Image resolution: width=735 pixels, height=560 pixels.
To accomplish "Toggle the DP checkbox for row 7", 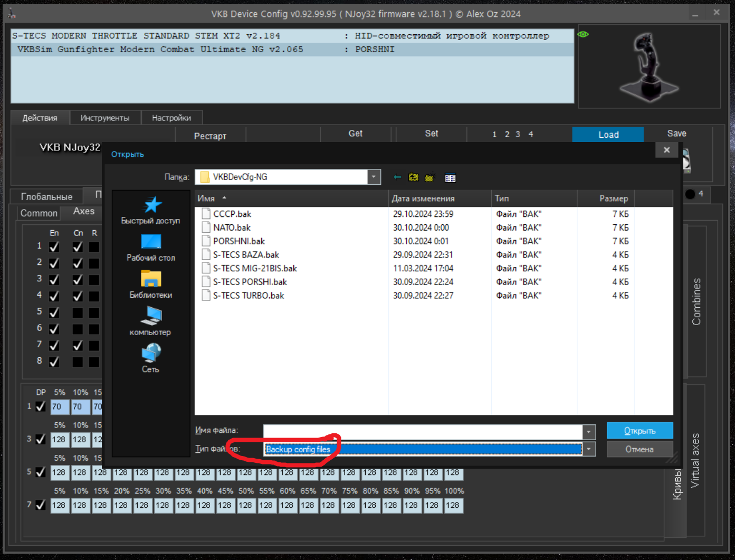I will pyautogui.click(x=41, y=505).
